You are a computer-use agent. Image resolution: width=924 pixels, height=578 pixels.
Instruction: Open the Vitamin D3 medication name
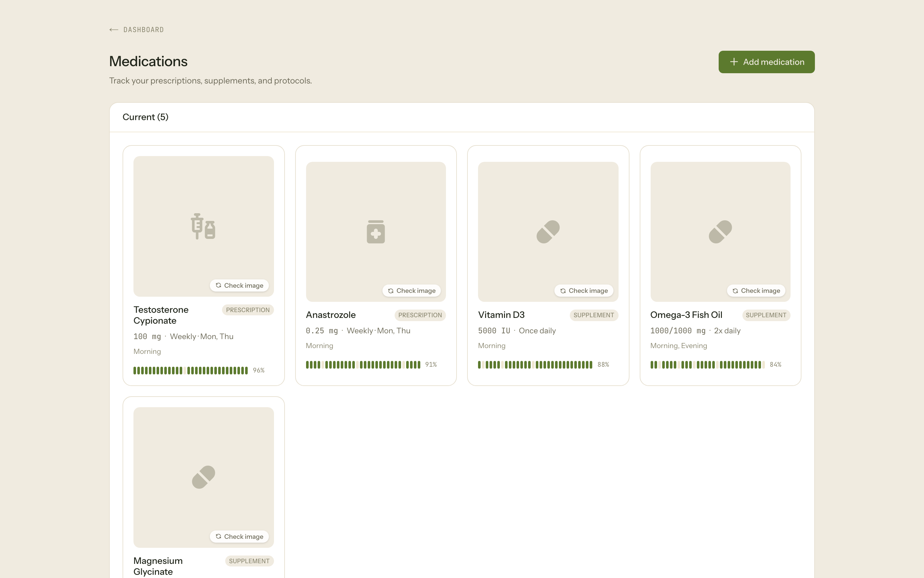coord(501,315)
